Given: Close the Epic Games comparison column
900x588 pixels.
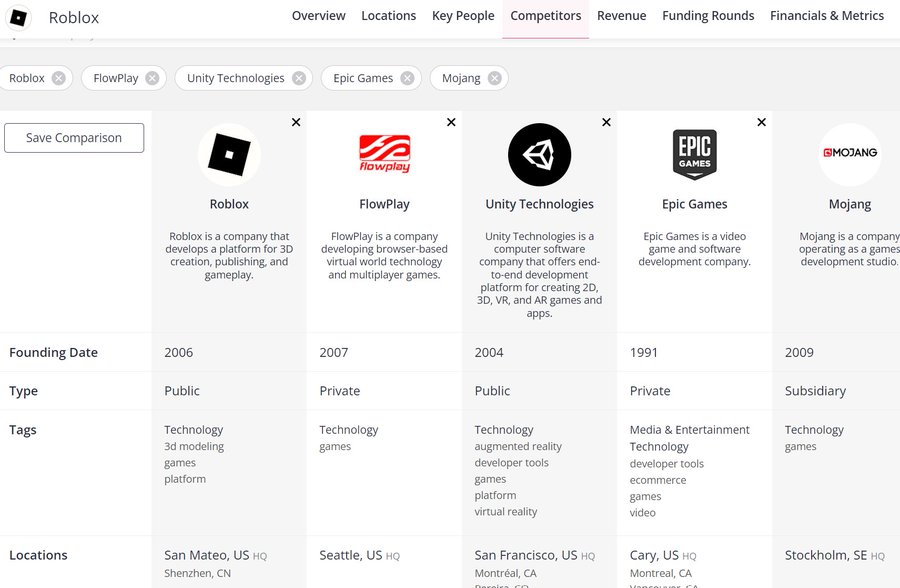Looking at the screenshot, I should click(x=762, y=122).
